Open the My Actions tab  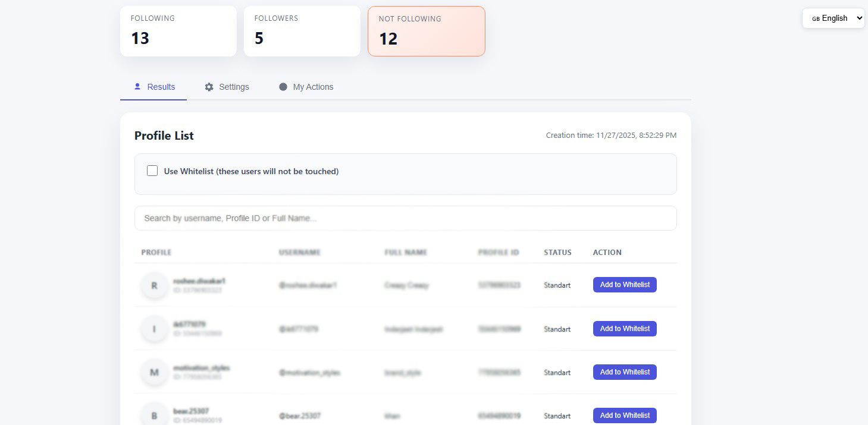(x=314, y=87)
